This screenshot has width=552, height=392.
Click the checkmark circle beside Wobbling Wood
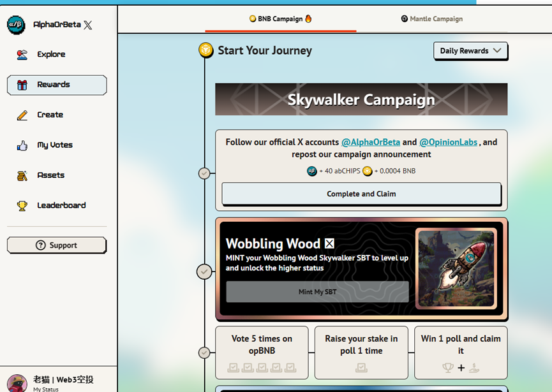(204, 272)
